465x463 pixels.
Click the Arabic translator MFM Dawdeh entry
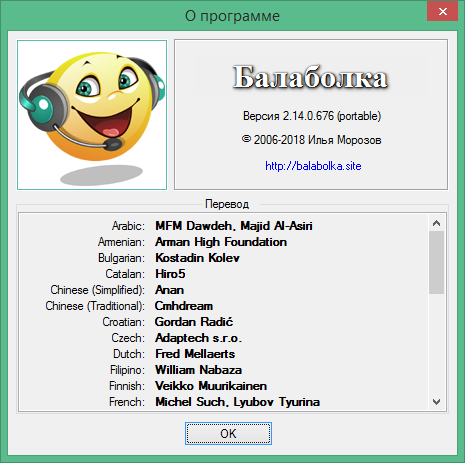pos(234,226)
